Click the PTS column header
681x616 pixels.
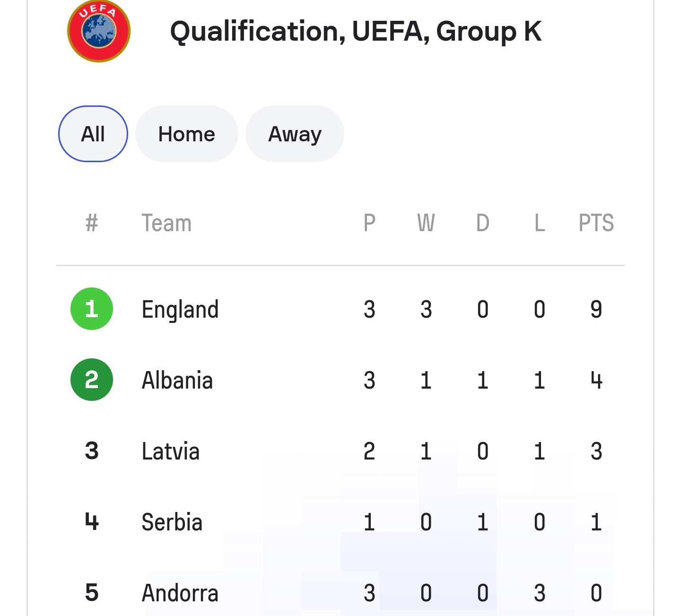pyautogui.click(x=596, y=223)
